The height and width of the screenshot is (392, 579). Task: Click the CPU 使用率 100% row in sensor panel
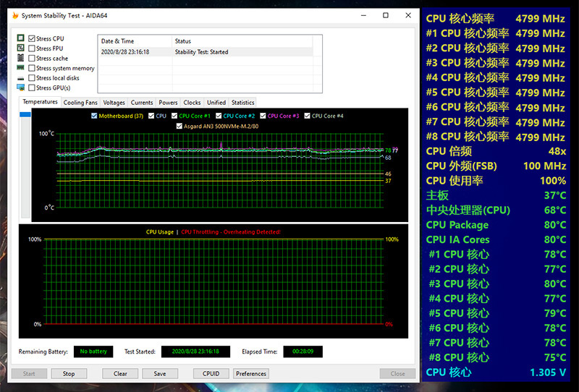(x=496, y=181)
